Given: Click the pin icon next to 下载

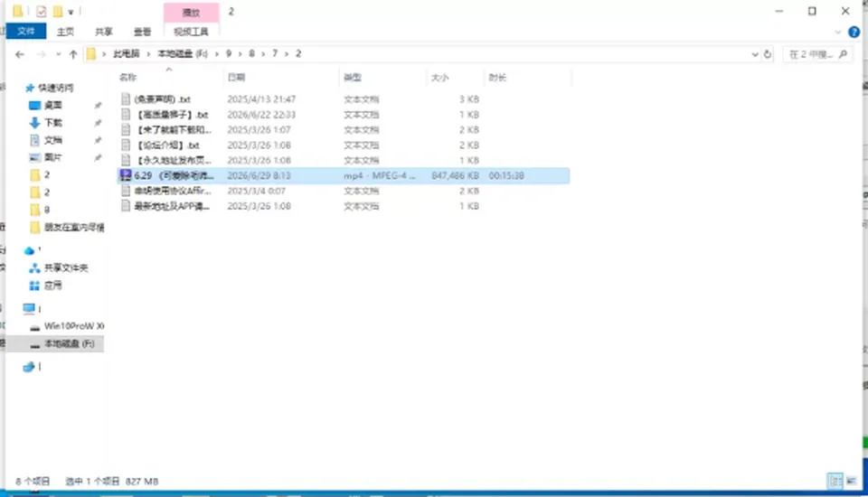Looking at the screenshot, I should tap(98, 122).
